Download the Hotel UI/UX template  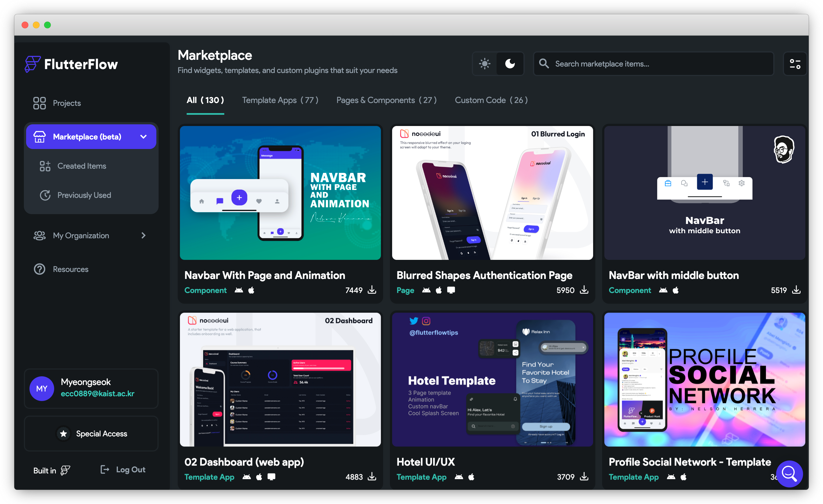[584, 476]
